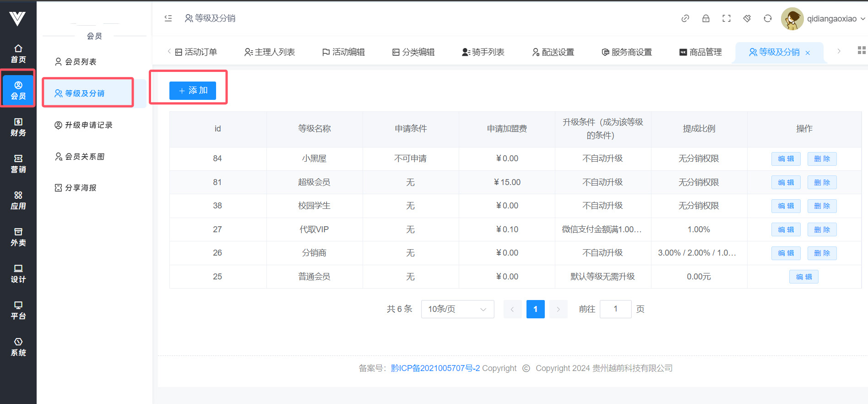This screenshot has width=868, height=404.
Task: Open the 10条/页 page size dropdown
Action: [x=457, y=309]
